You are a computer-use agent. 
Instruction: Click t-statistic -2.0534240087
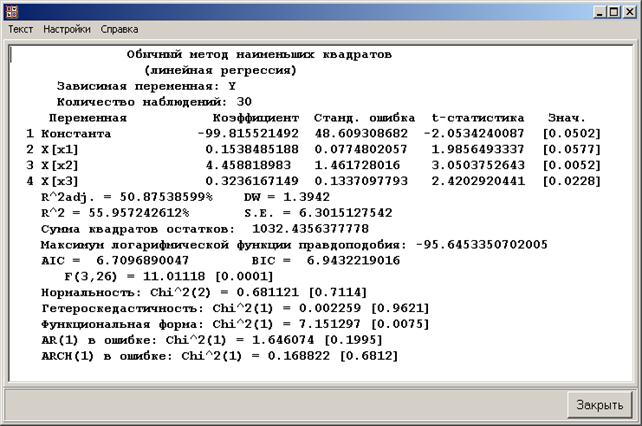pyautogui.click(x=474, y=134)
